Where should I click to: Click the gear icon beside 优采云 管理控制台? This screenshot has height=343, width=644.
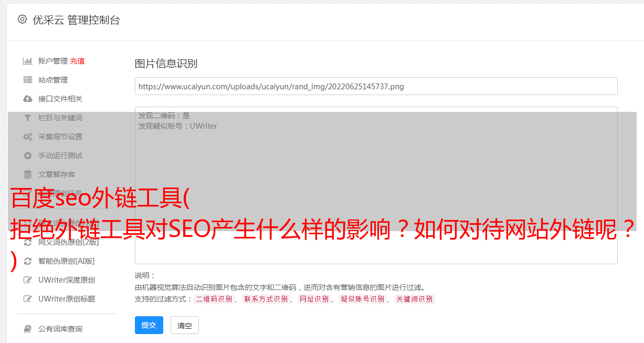[x=22, y=19]
